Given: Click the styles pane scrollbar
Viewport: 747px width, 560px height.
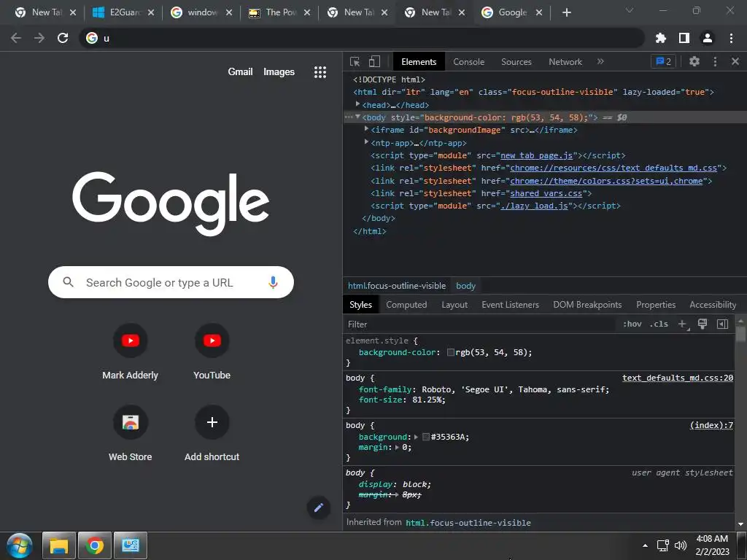Looking at the screenshot, I should point(740,333).
